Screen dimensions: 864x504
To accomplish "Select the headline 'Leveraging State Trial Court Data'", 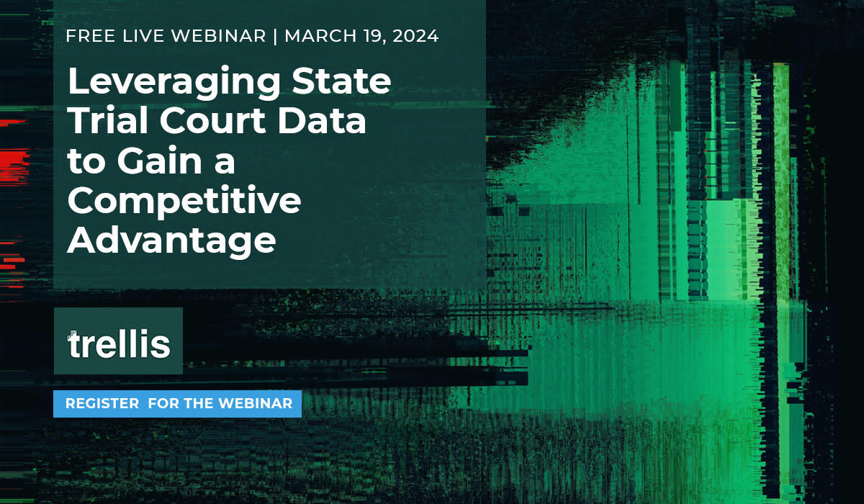I will pyautogui.click(x=230, y=102).
